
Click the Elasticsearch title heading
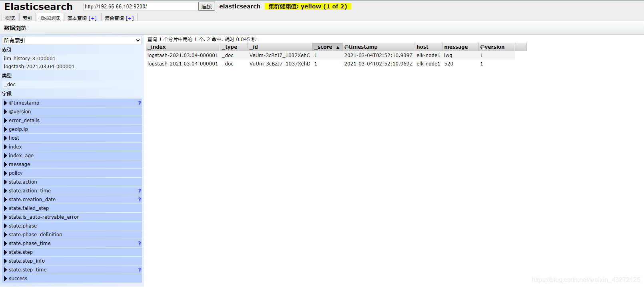(x=38, y=7)
